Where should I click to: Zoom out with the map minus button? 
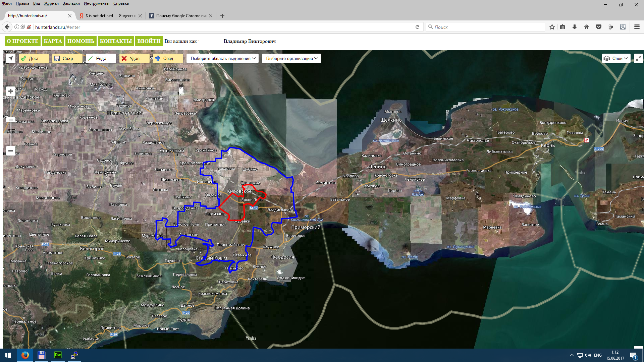coord(11,151)
